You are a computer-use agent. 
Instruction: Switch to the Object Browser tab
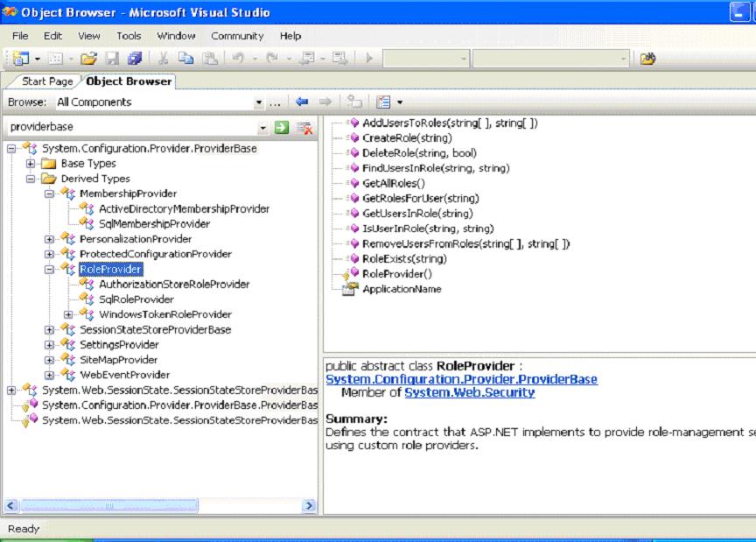pos(129,81)
